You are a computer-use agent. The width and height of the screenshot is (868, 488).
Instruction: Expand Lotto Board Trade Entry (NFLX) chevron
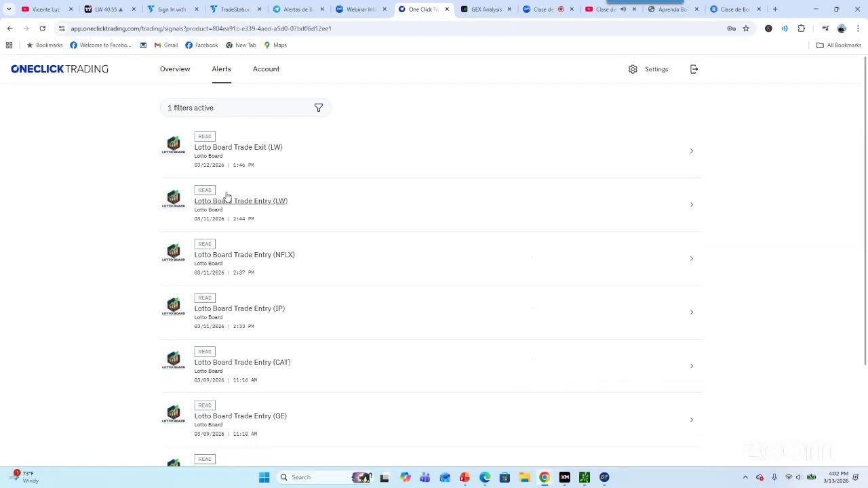click(x=692, y=258)
